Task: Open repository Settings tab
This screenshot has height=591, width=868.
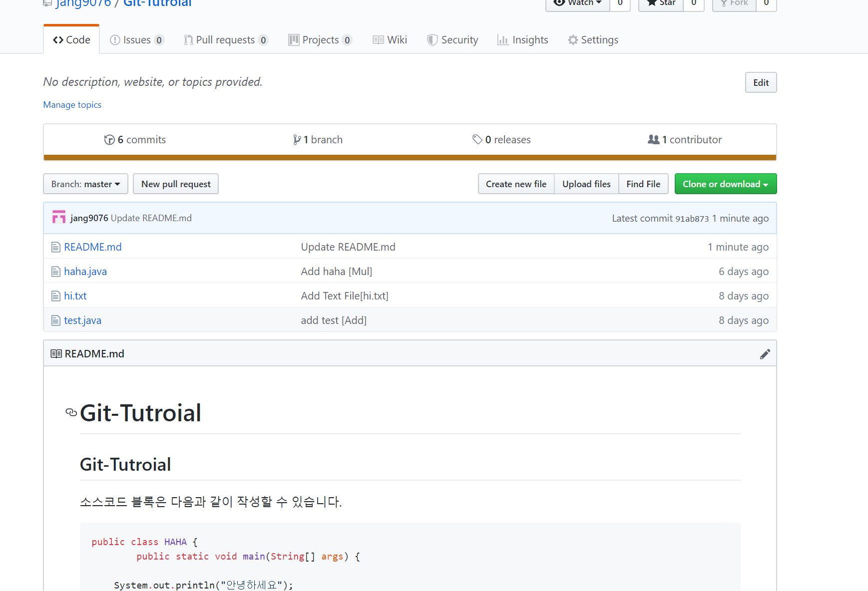Action: (x=593, y=40)
